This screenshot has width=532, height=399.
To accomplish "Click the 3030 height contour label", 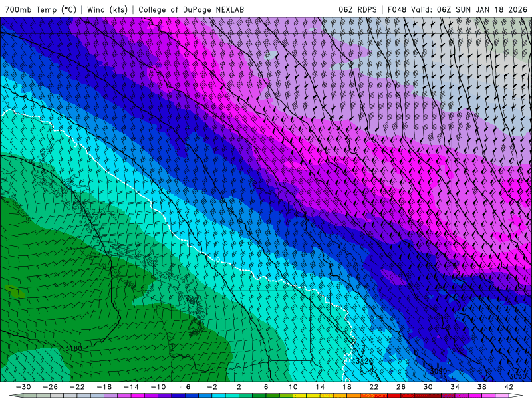I will [x=518, y=376].
